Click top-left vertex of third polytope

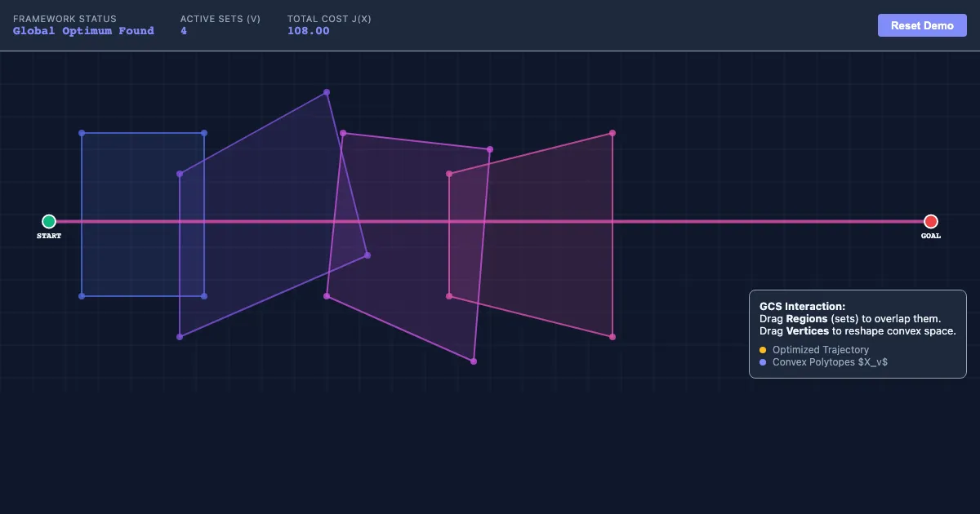point(343,133)
